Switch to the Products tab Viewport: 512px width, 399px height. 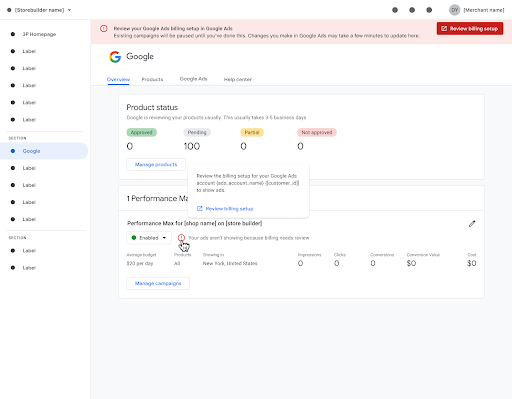[152, 79]
